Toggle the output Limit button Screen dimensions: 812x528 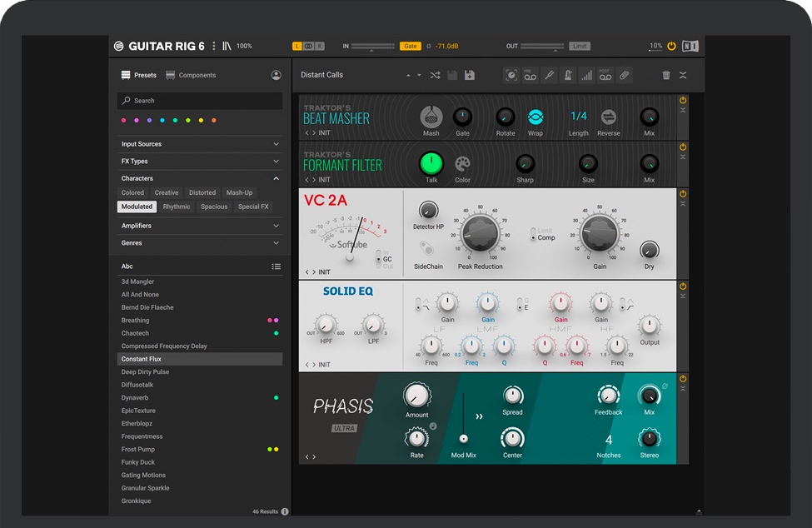(x=580, y=47)
